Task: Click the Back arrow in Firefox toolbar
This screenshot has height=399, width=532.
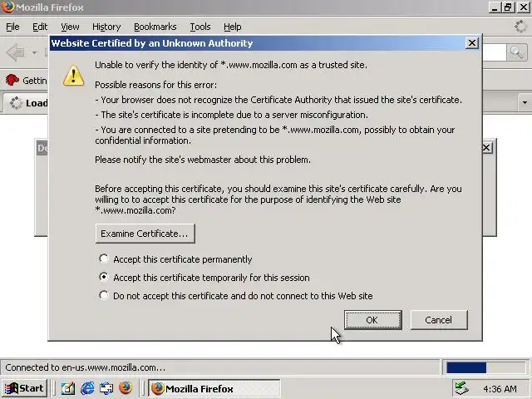Action: coord(16,52)
